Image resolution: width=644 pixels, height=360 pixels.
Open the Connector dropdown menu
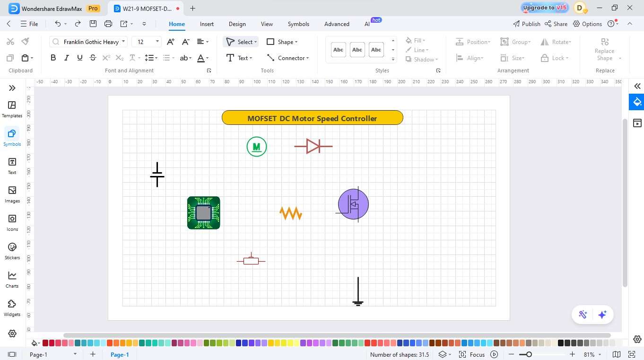(x=289, y=58)
